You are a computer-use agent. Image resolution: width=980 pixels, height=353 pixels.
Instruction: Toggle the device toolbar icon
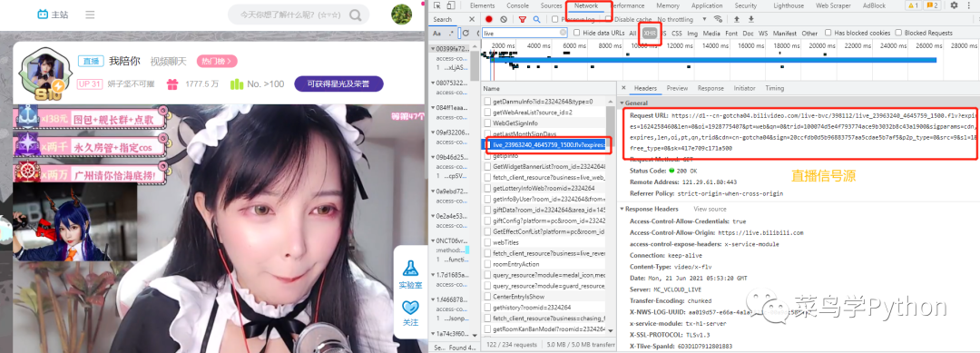pos(451,5)
